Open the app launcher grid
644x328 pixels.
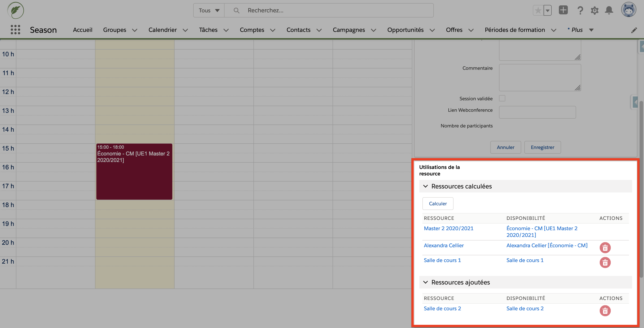point(15,30)
